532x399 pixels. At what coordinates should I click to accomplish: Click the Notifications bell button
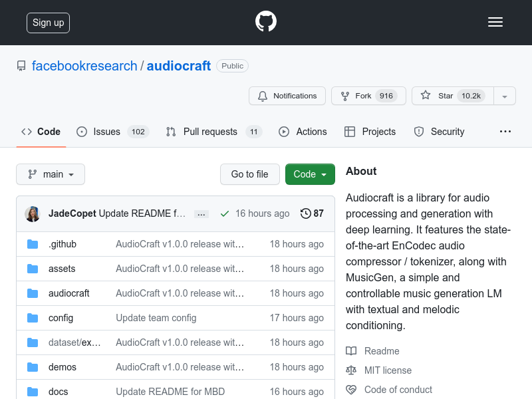click(287, 96)
